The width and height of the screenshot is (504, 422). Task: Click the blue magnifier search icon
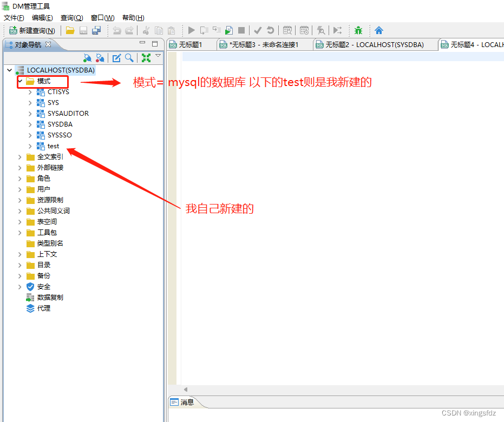(129, 58)
